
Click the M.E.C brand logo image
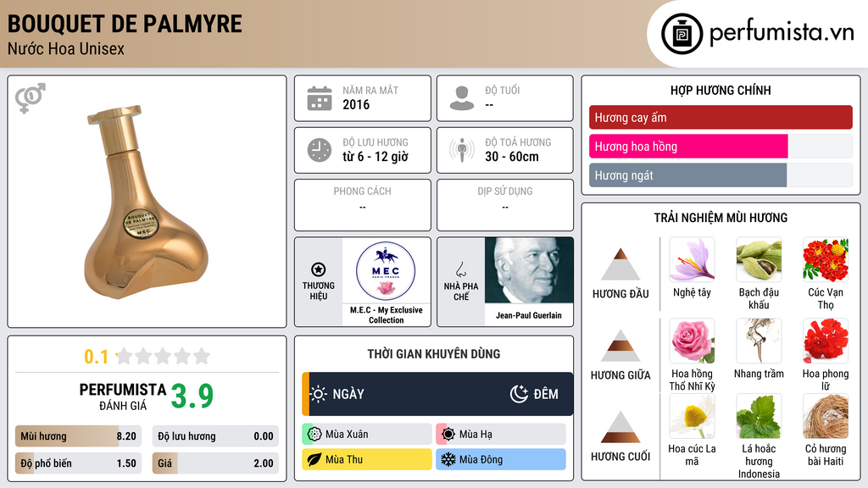click(386, 271)
